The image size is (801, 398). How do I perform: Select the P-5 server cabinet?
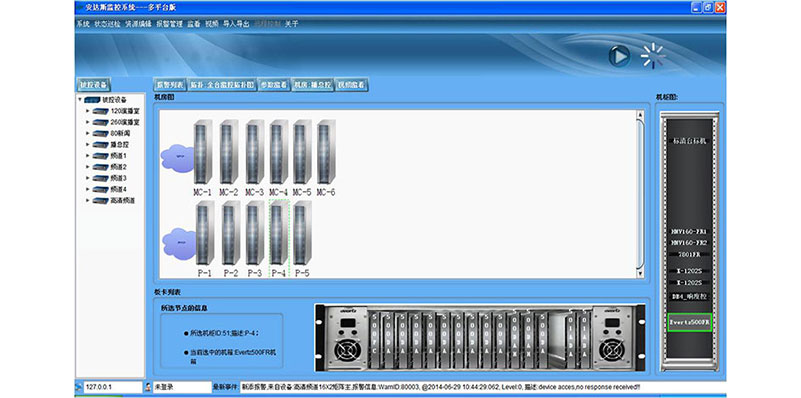pos(302,233)
